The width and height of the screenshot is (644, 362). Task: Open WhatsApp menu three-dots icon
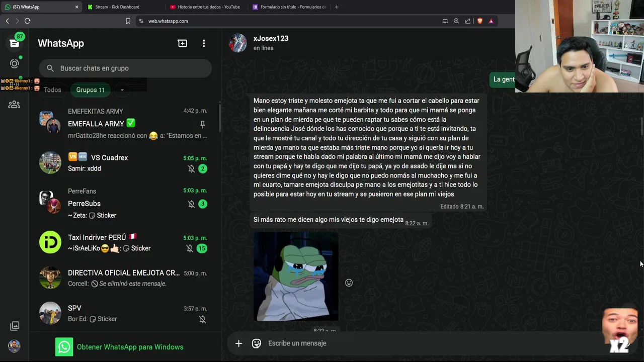tap(204, 43)
